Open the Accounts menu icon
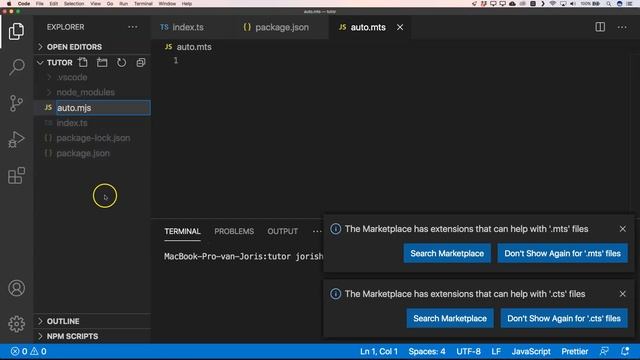This screenshot has height=360, width=640. [16, 288]
